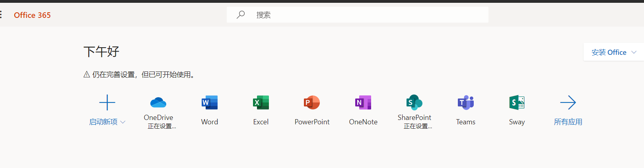Open the PowerPoint app icon
The height and width of the screenshot is (168, 644).
click(x=312, y=102)
